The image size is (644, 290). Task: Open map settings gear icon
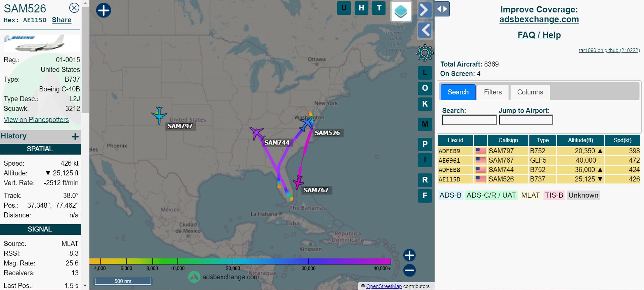[x=425, y=53]
